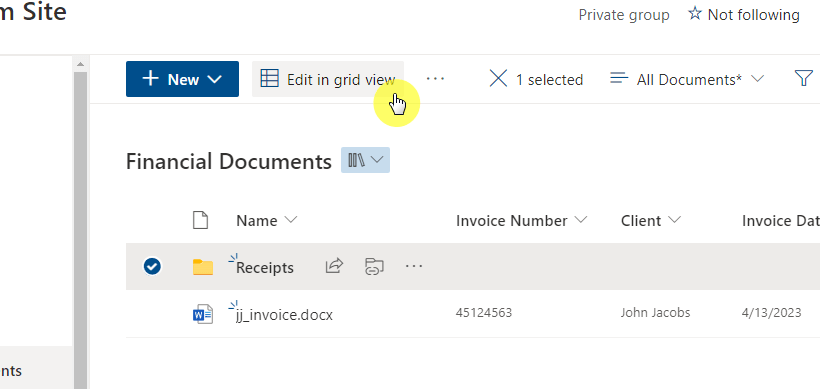Open the Receipts folder name
820x389 pixels.
click(x=265, y=268)
